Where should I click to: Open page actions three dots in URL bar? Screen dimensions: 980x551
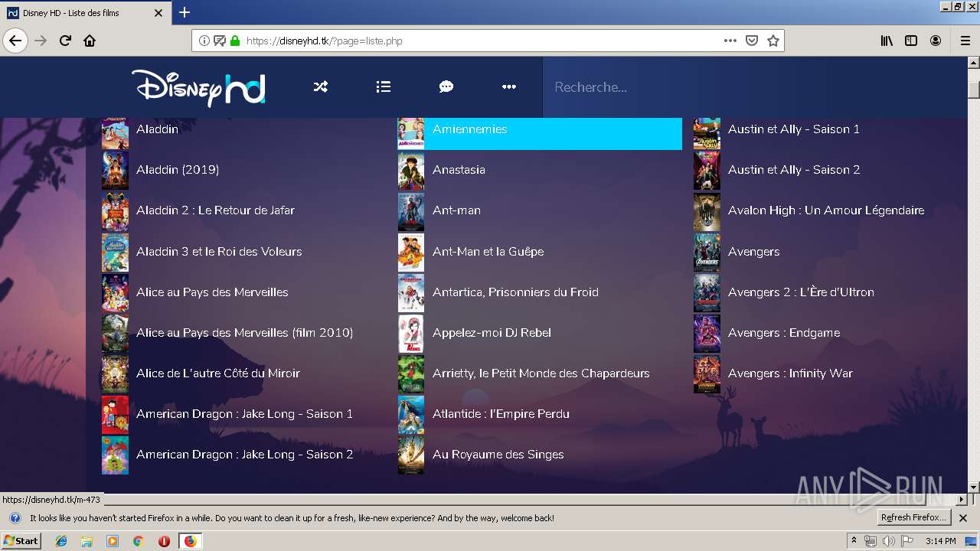coord(730,41)
